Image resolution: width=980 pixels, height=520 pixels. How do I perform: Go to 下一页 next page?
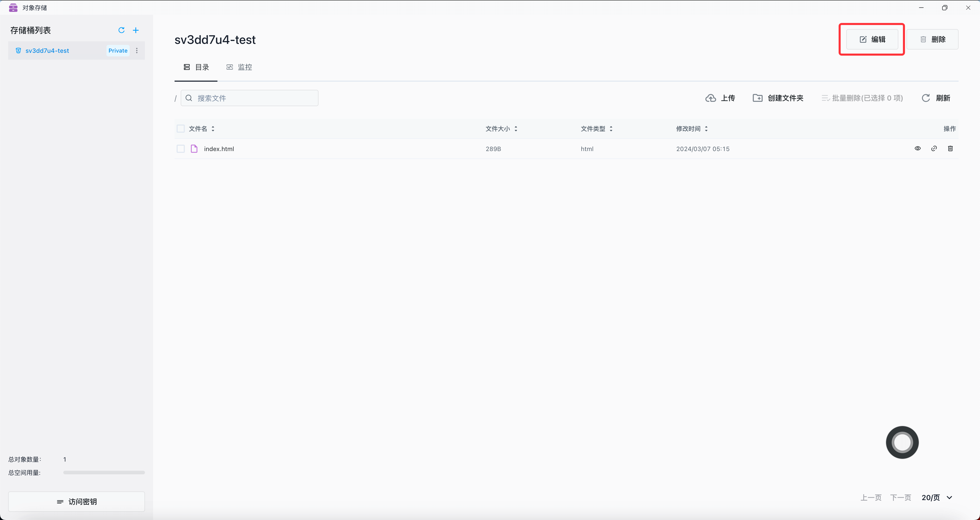tap(900, 498)
